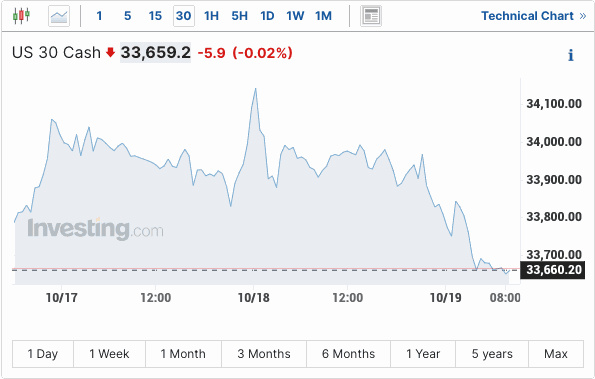Screen dimensions: 595x379
Task: Select the area chart icon
Action: click(x=59, y=16)
